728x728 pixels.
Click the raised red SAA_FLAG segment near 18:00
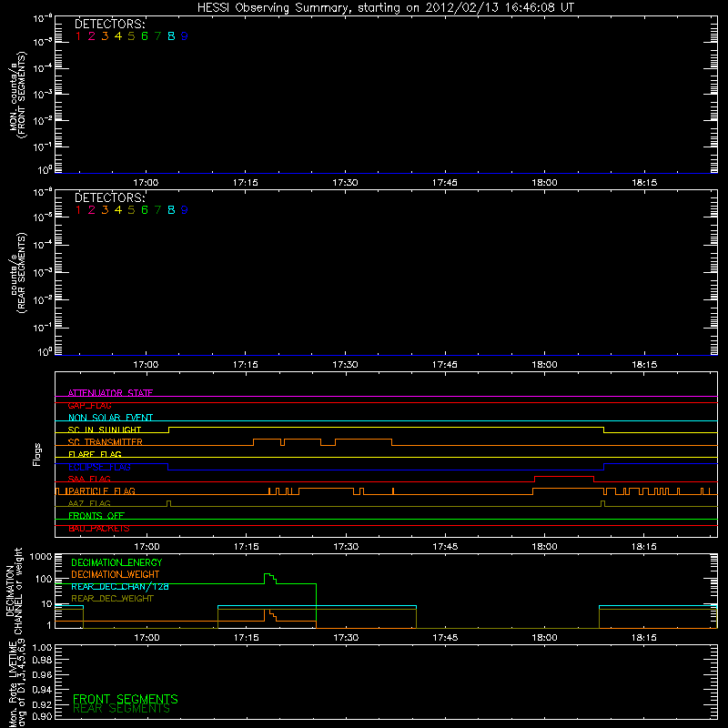(564, 476)
